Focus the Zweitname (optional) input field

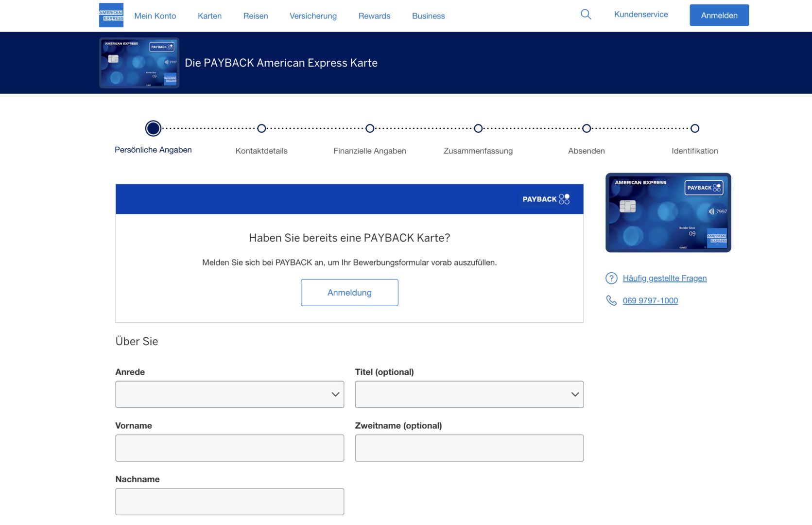pos(469,448)
